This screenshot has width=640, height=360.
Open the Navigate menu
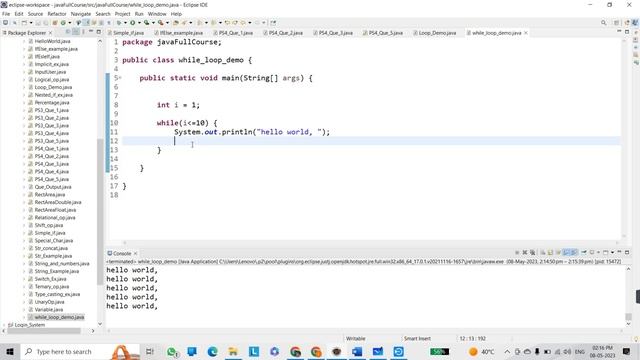click(81, 14)
